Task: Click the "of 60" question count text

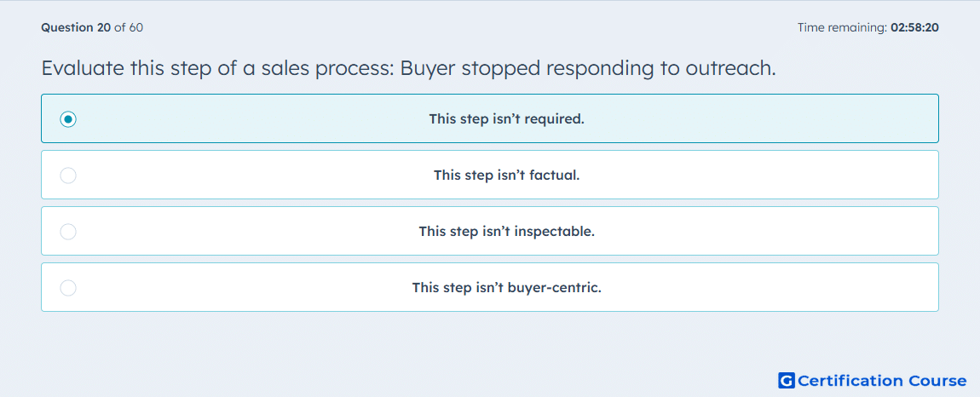Action: [x=129, y=27]
